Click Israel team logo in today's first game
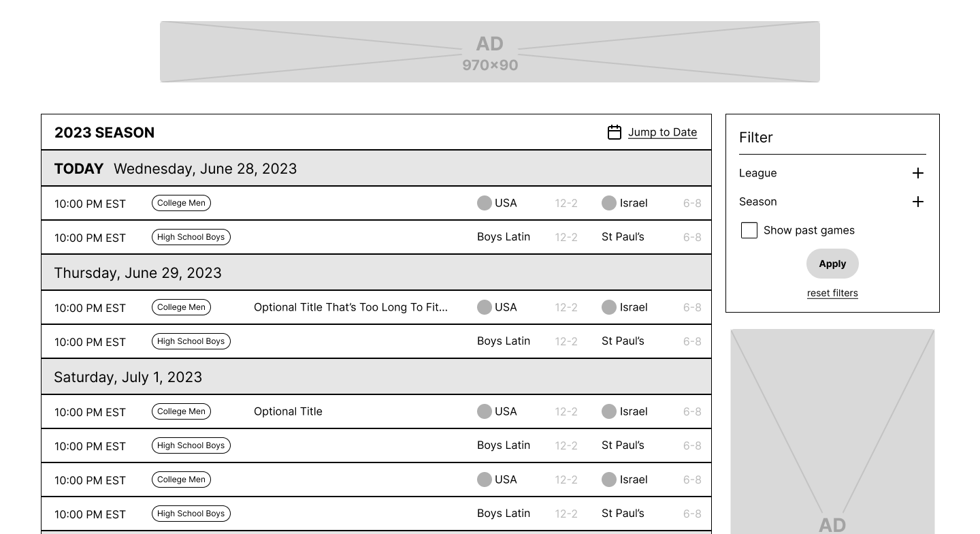The width and height of the screenshot is (980, 534). [609, 203]
